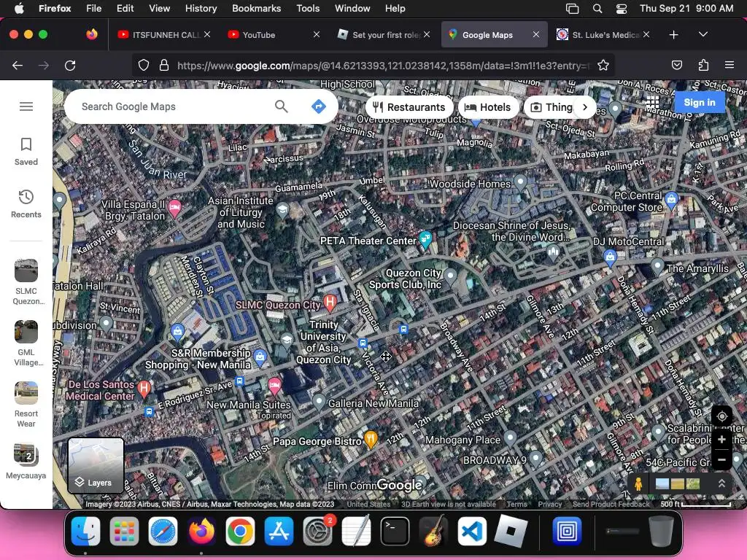Open the Recents history panel
747x560 pixels.
pos(26,204)
